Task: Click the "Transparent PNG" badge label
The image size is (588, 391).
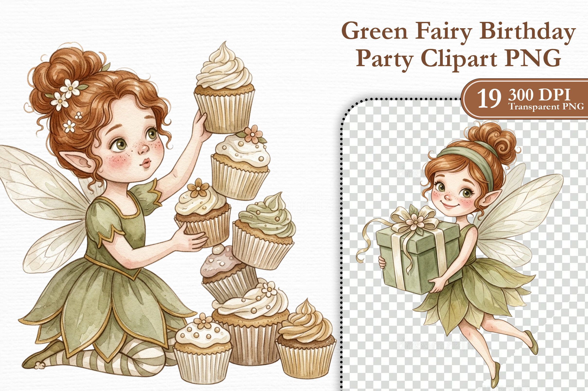Action: pyautogui.click(x=546, y=107)
